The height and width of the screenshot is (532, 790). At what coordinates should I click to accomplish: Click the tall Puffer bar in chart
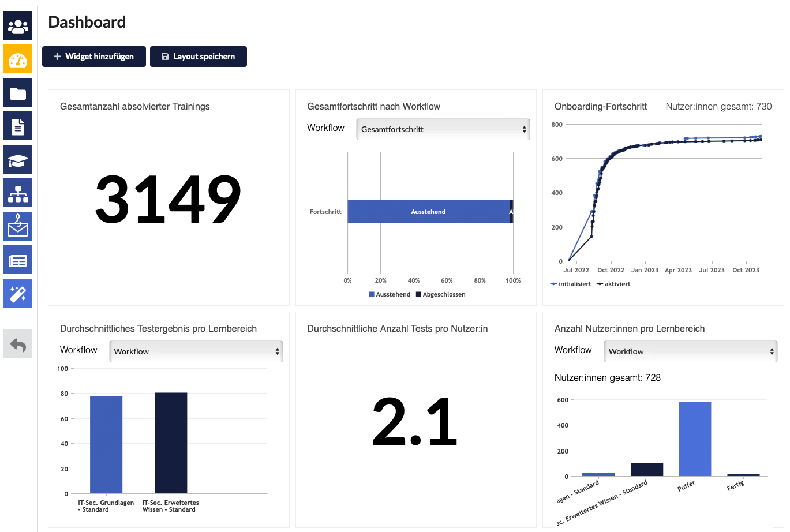(695, 439)
